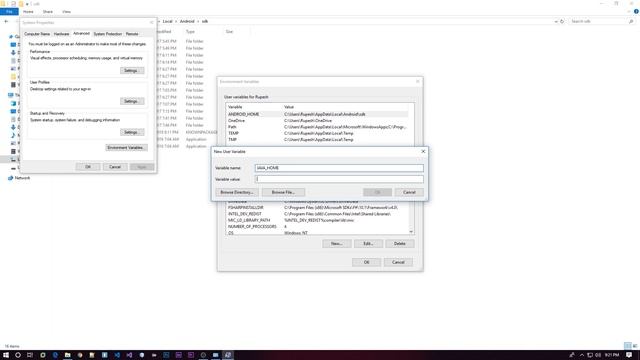Select the Path user variable row
This screenshot has width=640, height=360.
point(317,127)
